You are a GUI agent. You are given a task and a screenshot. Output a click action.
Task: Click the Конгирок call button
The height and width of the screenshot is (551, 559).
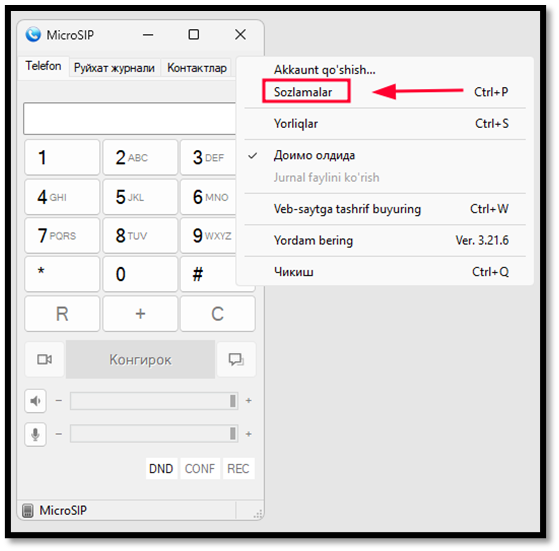pyautogui.click(x=140, y=359)
